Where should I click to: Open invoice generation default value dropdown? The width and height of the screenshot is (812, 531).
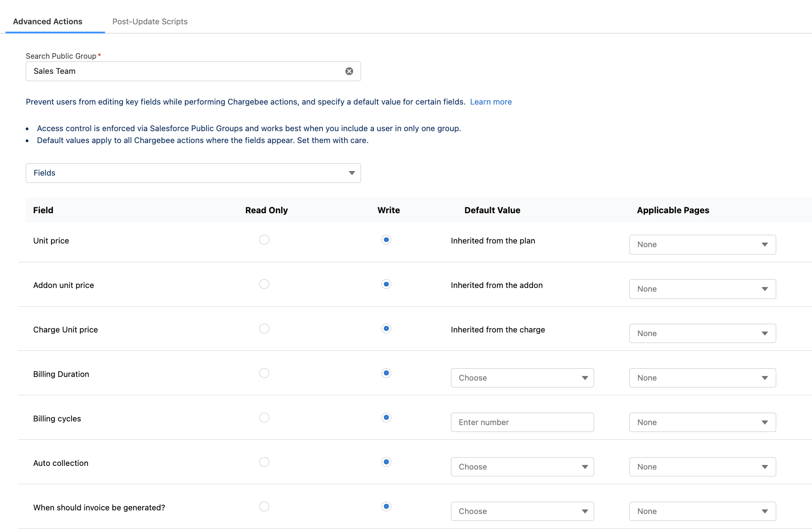tap(522, 511)
